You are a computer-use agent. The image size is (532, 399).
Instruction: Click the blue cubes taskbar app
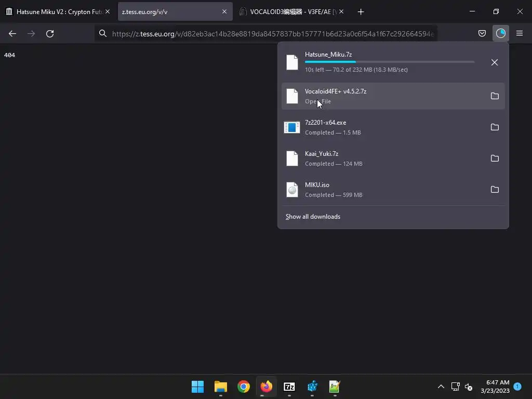tap(312, 387)
